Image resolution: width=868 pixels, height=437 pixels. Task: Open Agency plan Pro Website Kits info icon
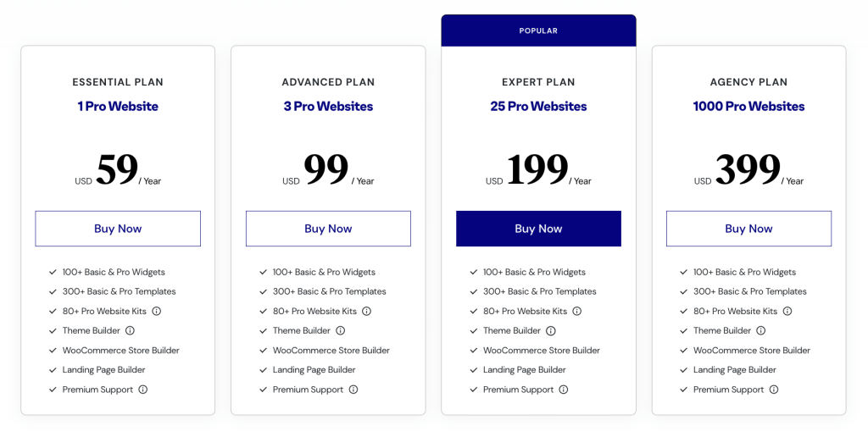coord(787,311)
